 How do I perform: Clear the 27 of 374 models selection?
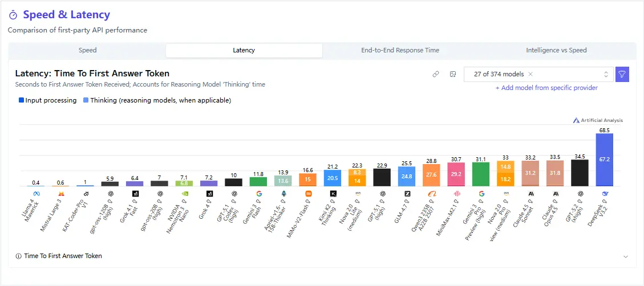click(x=530, y=74)
